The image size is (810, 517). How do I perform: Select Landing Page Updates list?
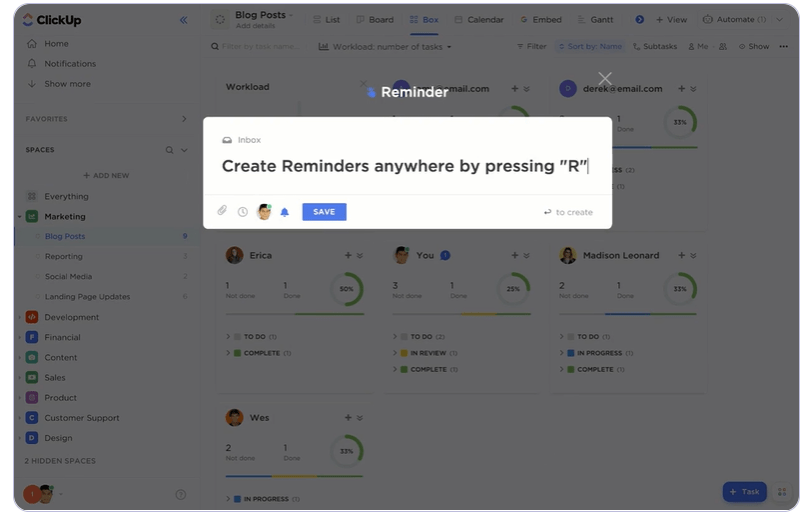click(87, 296)
